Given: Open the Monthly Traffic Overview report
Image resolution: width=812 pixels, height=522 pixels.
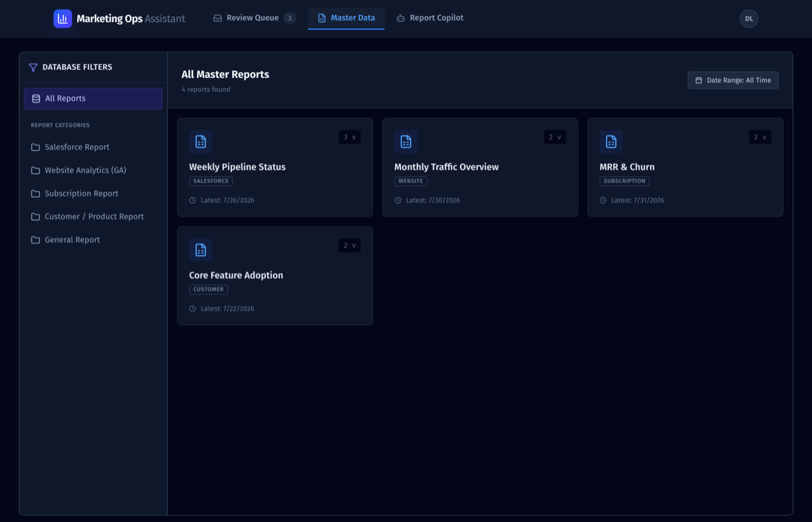Looking at the screenshot, I should [x=480, y=168].
